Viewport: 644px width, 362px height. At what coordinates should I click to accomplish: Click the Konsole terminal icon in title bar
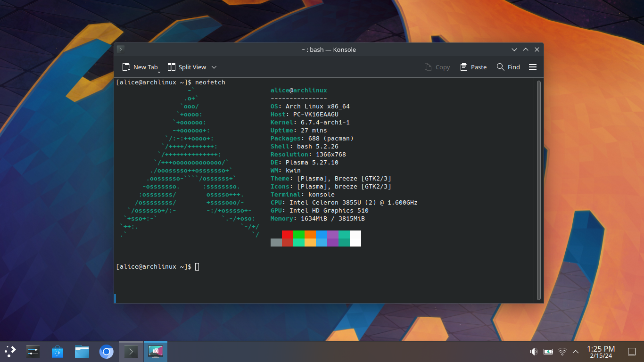(121, 49)
